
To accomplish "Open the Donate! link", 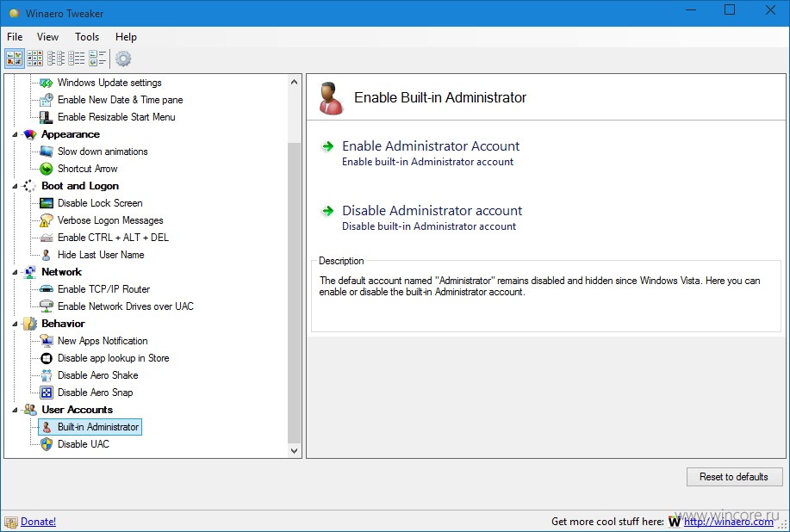I will pyautogui.click(x=38, y=522).
